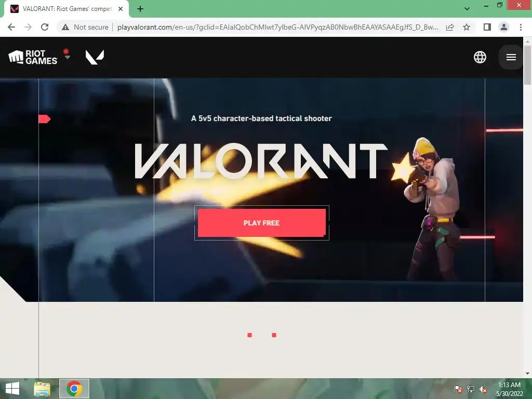The image size is (532, 399).
Task: Close the VALORANT tab
Action: coord(121,9)
